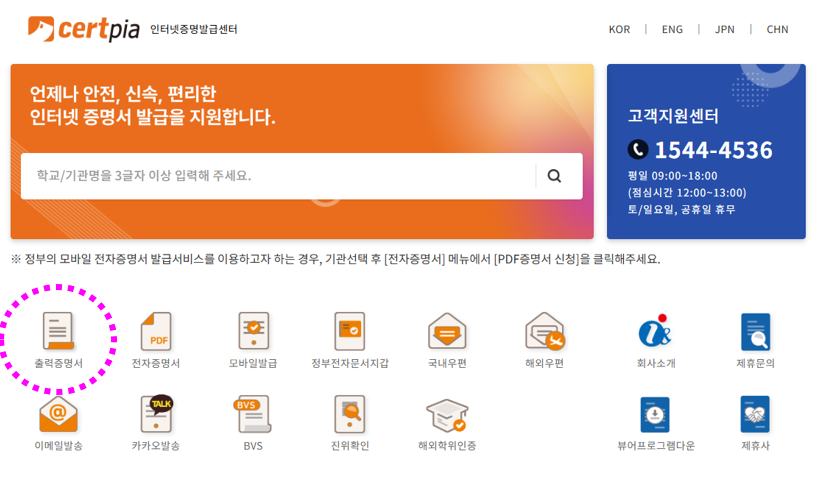Open the 출력증명서 printed certificate icon
Screen dimensions: 822x478
pyautogui.click(x=58, y=331)
